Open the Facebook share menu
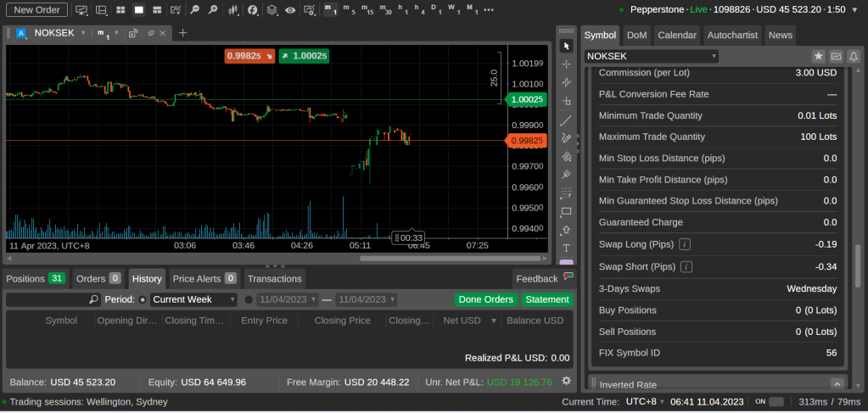 point(253,9)
